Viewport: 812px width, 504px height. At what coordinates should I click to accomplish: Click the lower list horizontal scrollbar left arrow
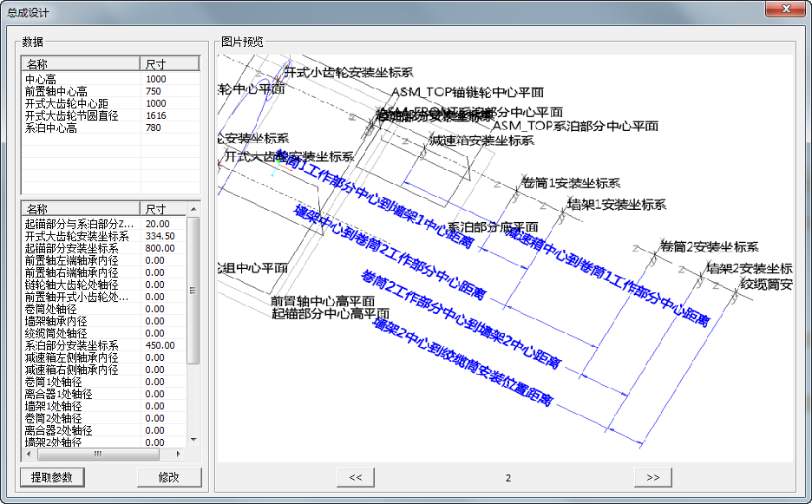pyautogui.click(x=28, y=454)
